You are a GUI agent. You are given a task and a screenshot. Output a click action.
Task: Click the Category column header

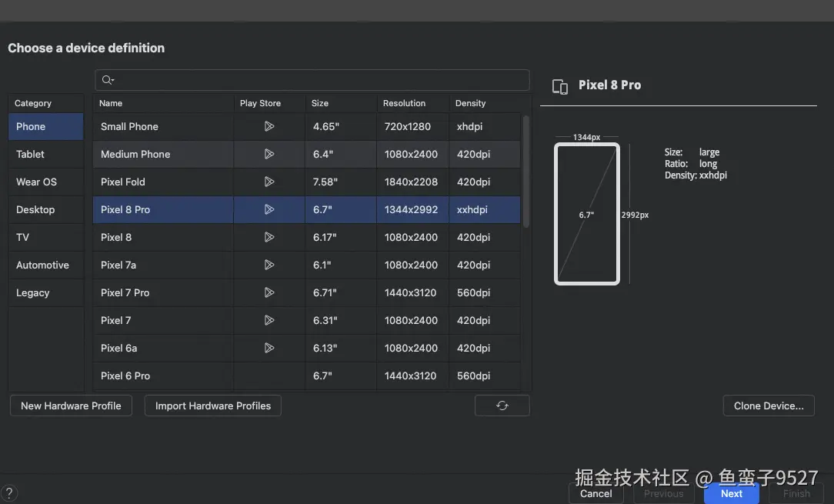[x=45, y=103]
